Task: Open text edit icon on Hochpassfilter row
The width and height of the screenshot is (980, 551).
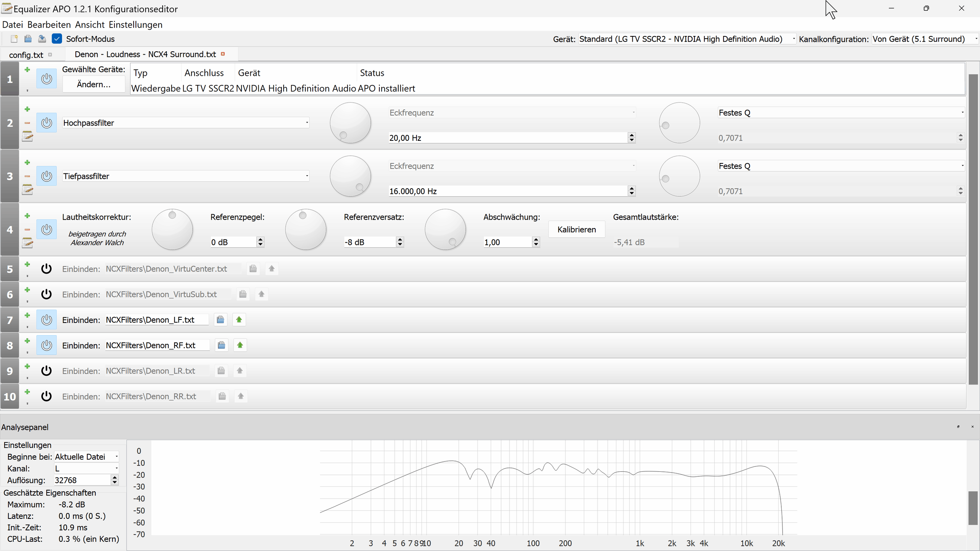Action: pos(27,136)
